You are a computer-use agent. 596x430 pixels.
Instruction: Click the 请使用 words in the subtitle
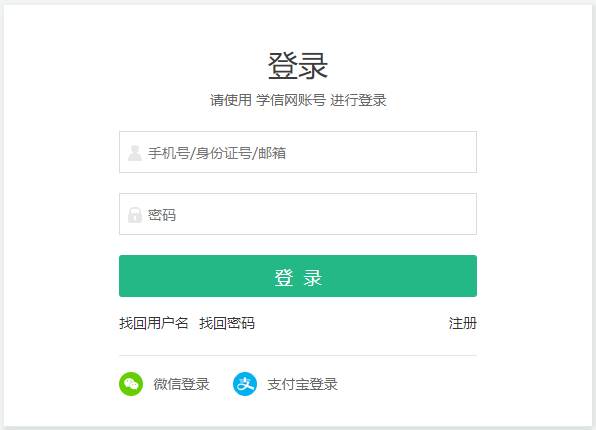pyautogui.click(x=231, y=100)
